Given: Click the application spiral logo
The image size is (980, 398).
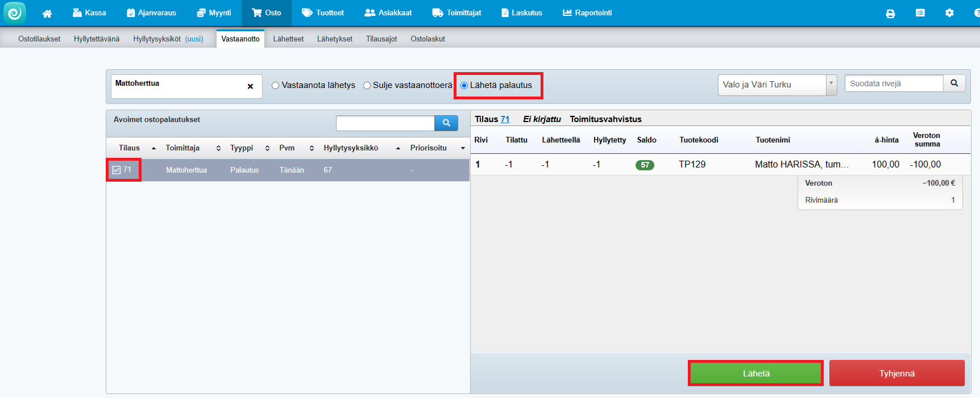Looking at the screenshot, I should (x=14, y=13).
